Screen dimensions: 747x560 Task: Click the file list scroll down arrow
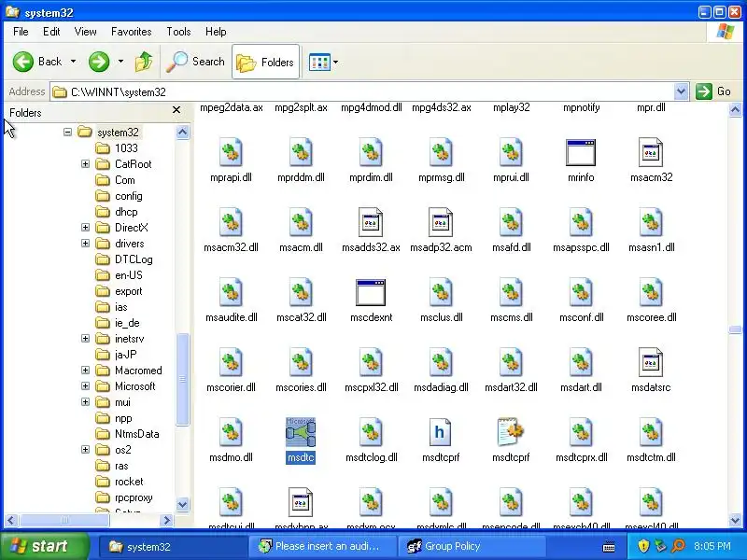735,521
